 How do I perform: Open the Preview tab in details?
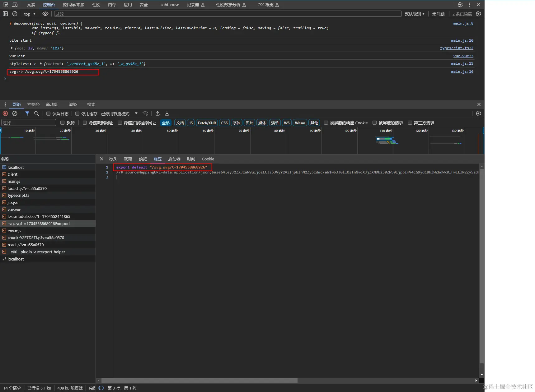(x=143, y=159)
